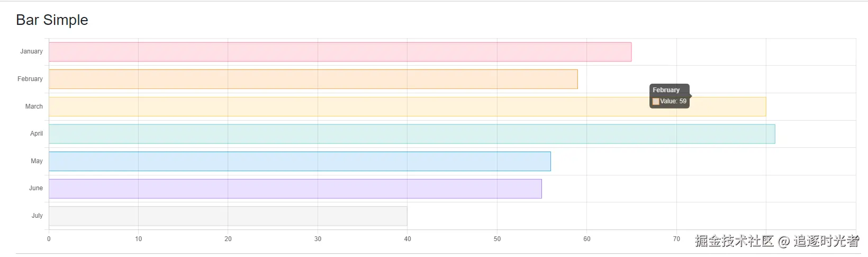Click the 10 tick label on x-axis
The height and width of the screenshot is (257, 868).
[139, 239]
